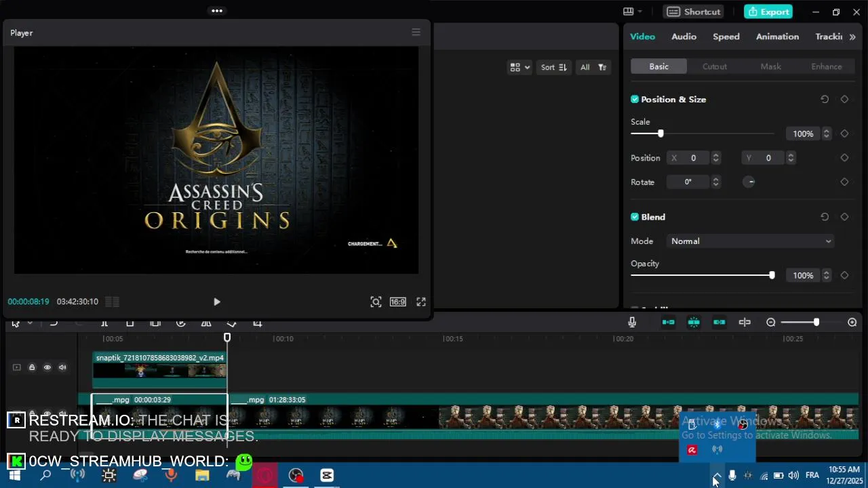Open the Sort menu
Image resolution: width=868 pixels, height=488 pixels.
point(554,67)
